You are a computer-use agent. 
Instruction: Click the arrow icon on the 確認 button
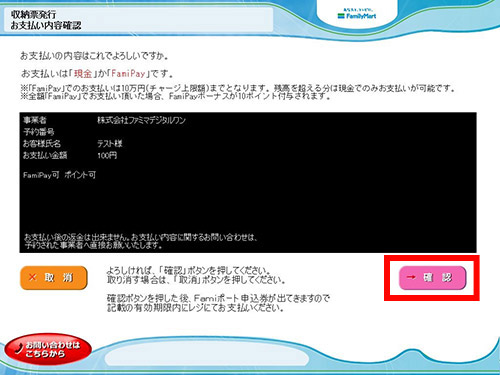[x=411, y=277]
